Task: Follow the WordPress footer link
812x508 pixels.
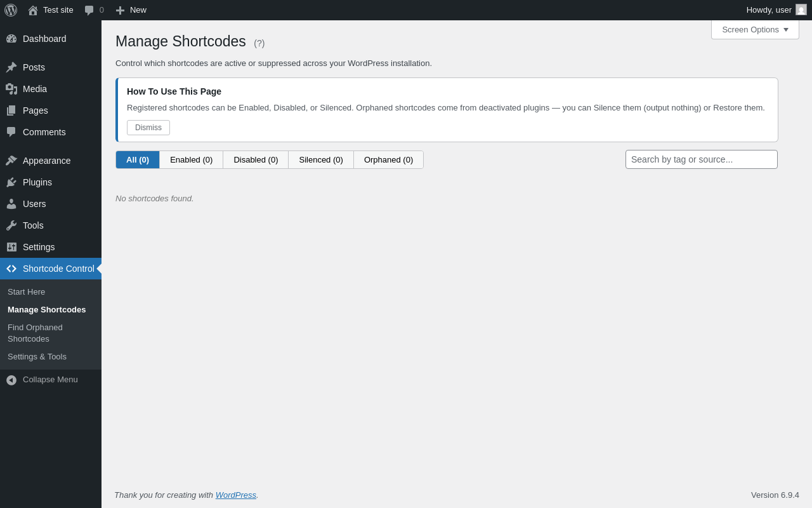Action: click(236, 495)
